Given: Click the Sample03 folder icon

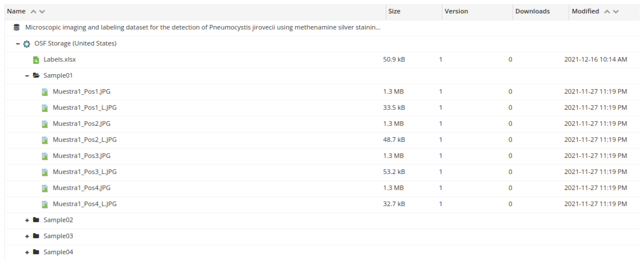Looking at the screenshot, I should pos(36,236).
